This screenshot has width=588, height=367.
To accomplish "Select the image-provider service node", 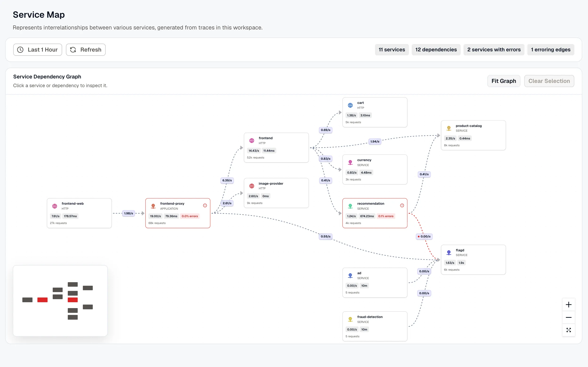I will point(276,193).
